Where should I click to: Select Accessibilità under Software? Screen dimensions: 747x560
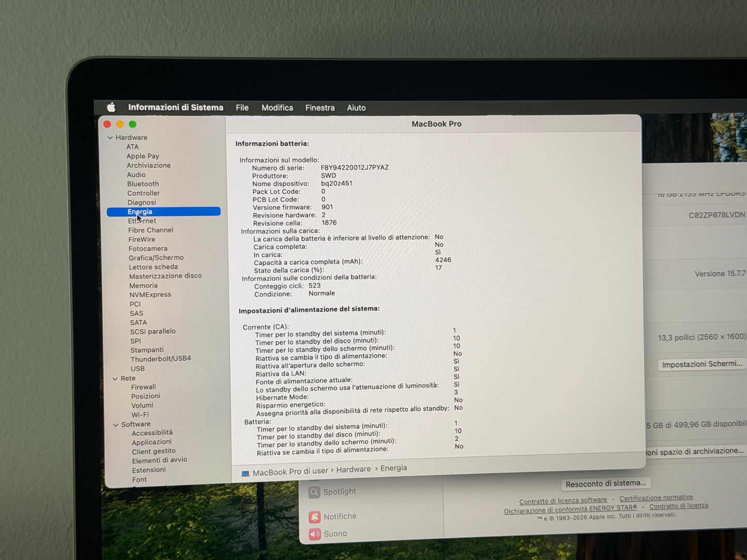click(x=152, y=433)
